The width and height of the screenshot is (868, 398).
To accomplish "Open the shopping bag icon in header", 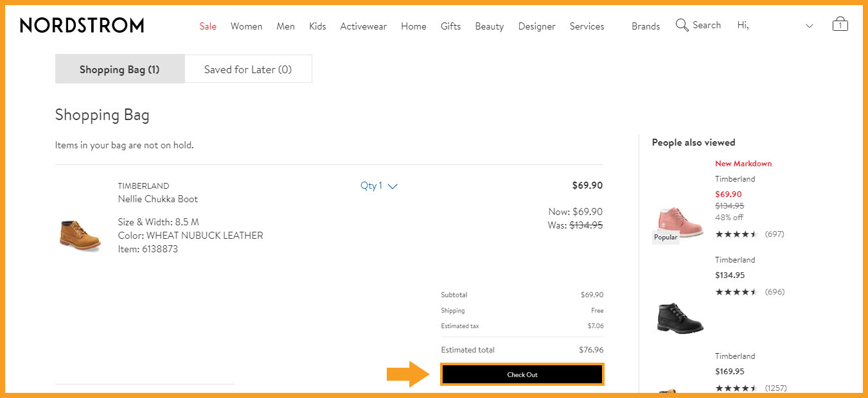I will click(840, 24).
